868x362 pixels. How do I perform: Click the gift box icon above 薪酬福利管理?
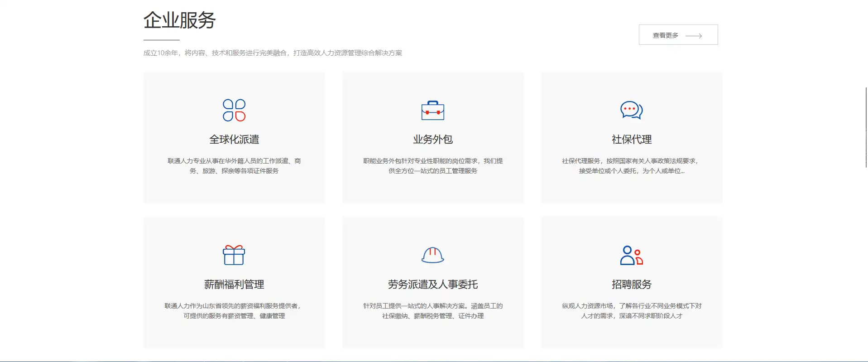click(x=234, y=255)
